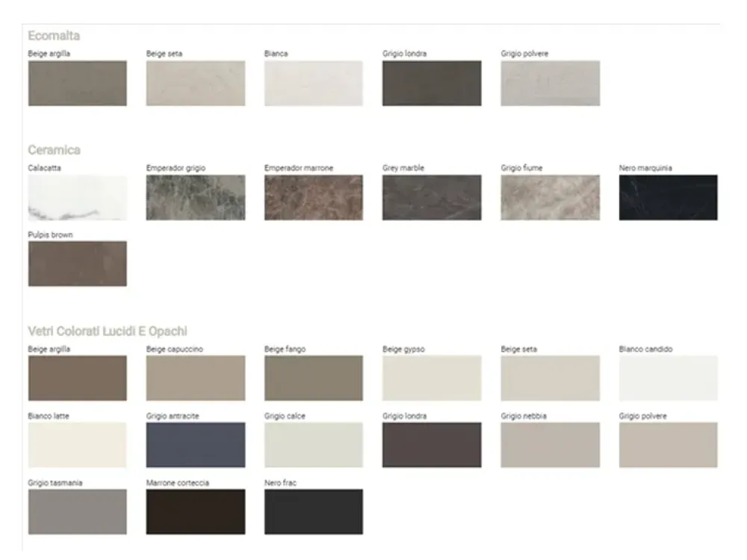Choose Grigio londra in the Ecomalta section

[432, 84]
